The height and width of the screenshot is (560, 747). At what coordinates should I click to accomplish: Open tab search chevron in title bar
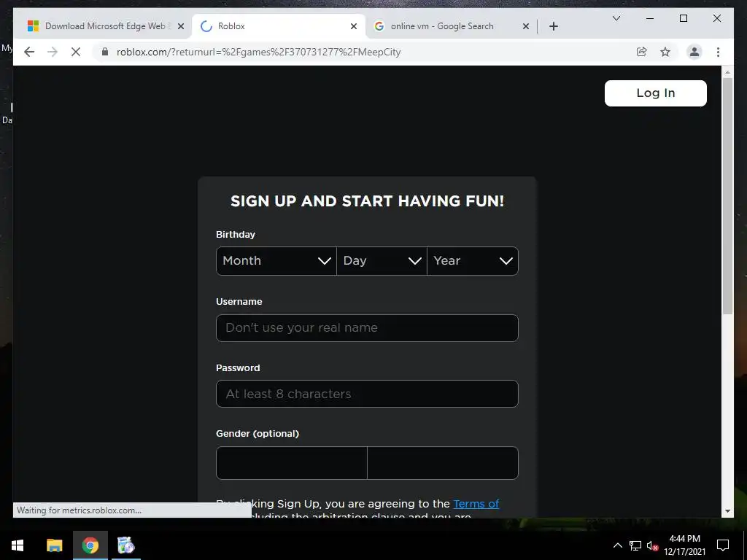(x=616, y=18)
